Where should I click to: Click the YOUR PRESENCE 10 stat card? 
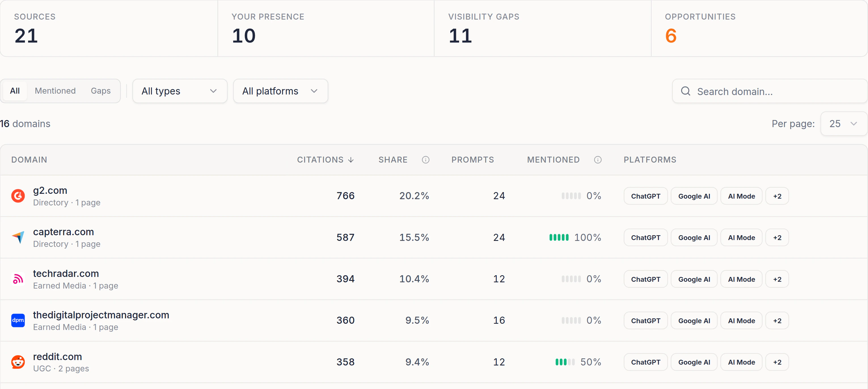(x=326, y=28)
